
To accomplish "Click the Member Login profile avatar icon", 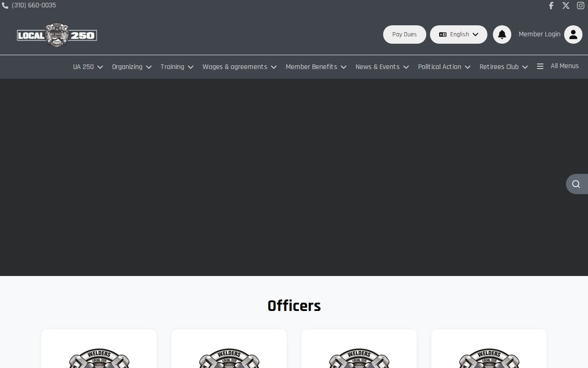I will coord(573,34).
